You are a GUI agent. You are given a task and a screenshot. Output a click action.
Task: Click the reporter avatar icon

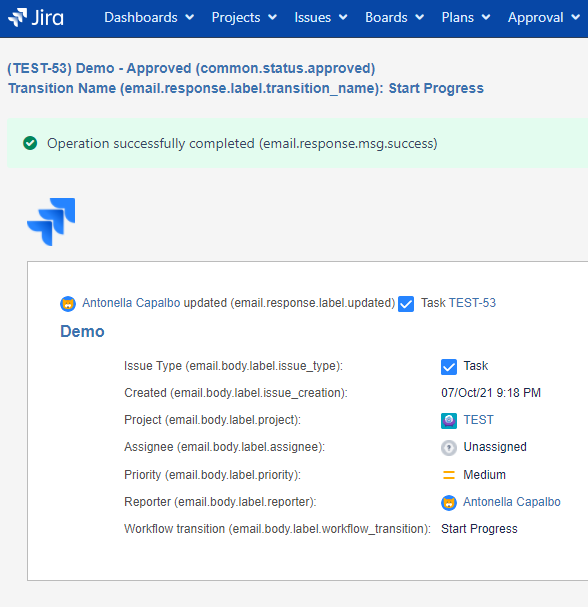click(449, 503)
